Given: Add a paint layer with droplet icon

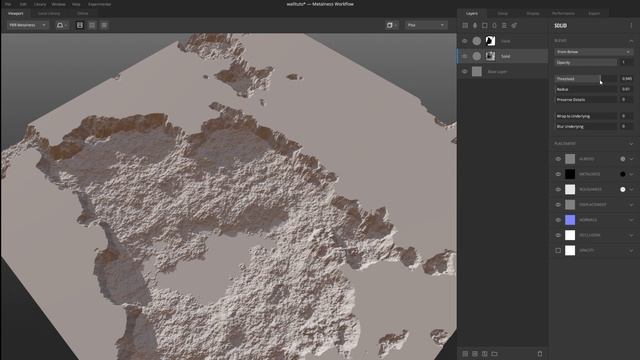Looking at the screenshot, I should pyautogui.click(x=475, y=25).
